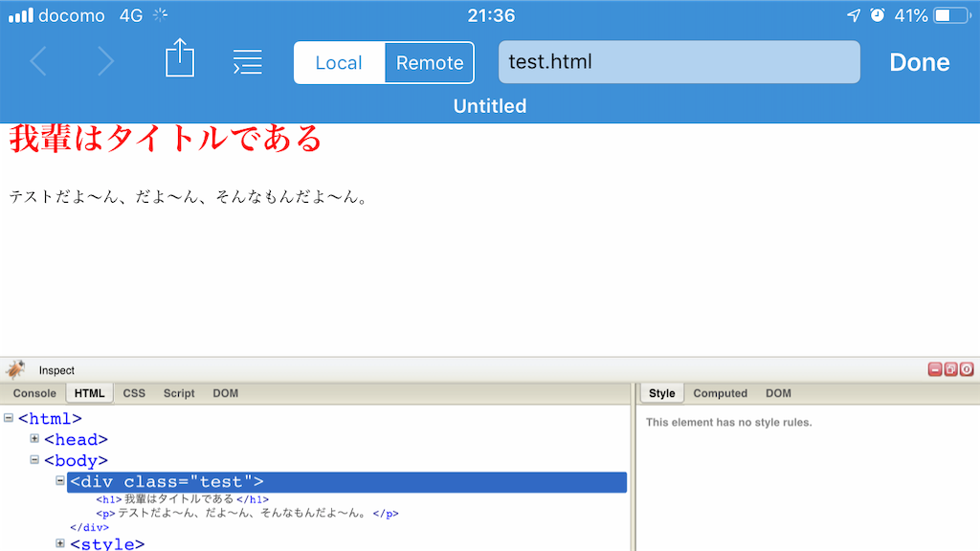Tap the location arrow status icon

(x=854, y=15)
